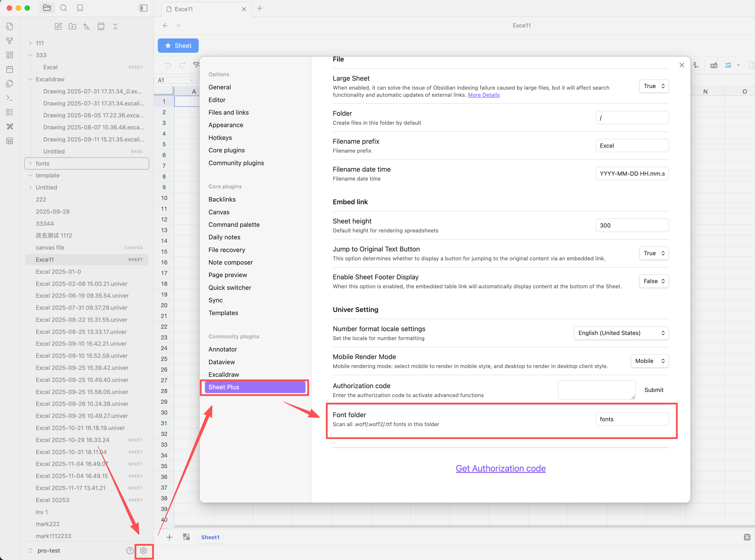The width and height of the screenshot is (755, 560).
Task: Open Number format locale dropdown
Action: (x=621, y=333)
